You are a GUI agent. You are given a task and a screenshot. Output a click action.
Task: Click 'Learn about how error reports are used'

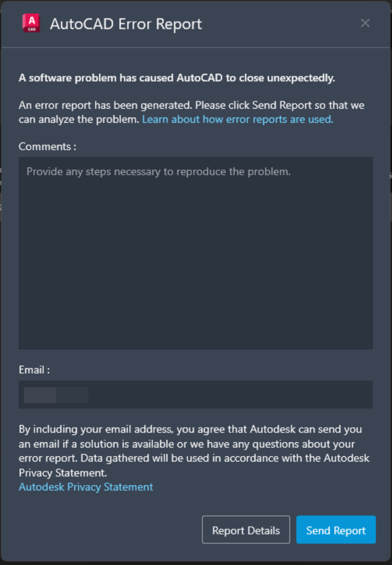pos(237,119)
